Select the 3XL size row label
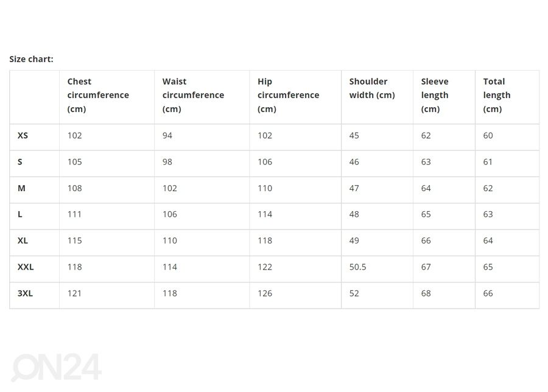 click(25, 293)
